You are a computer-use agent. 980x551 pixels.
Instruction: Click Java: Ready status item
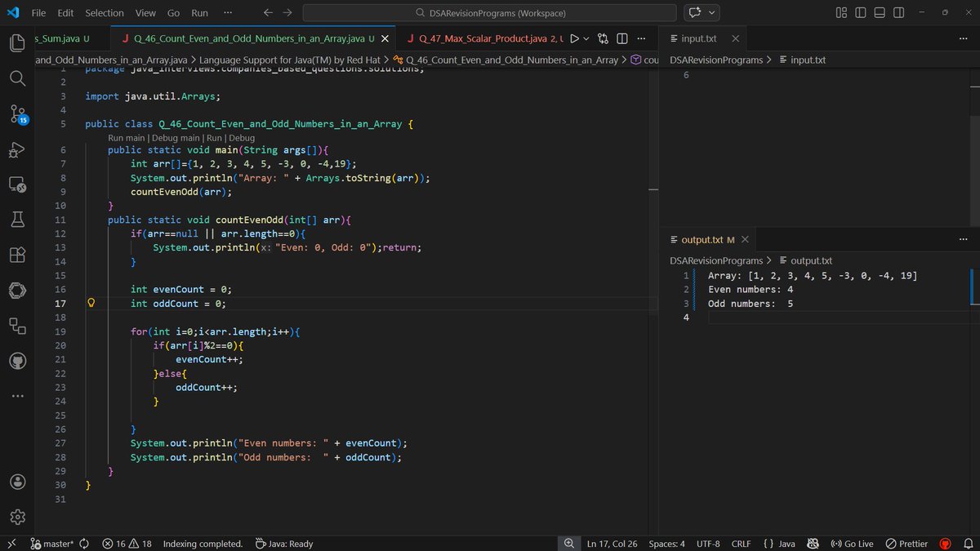(x=284, y=544)
